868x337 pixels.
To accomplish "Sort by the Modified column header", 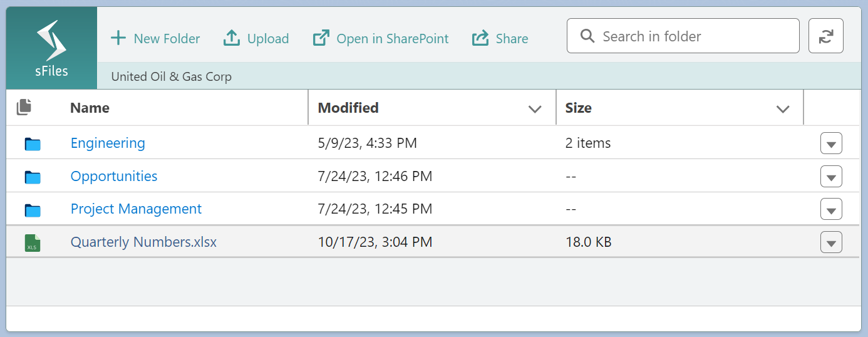I will click(x=348, y=108).
